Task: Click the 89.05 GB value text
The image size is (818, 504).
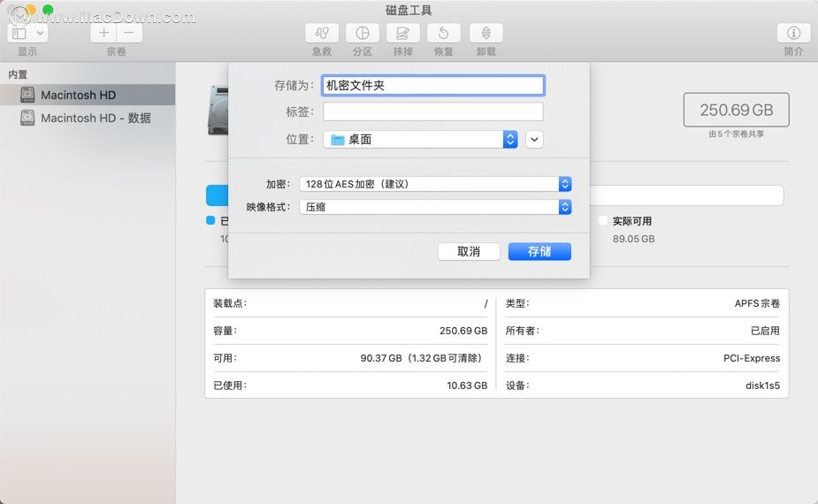Action: (633, 239)
